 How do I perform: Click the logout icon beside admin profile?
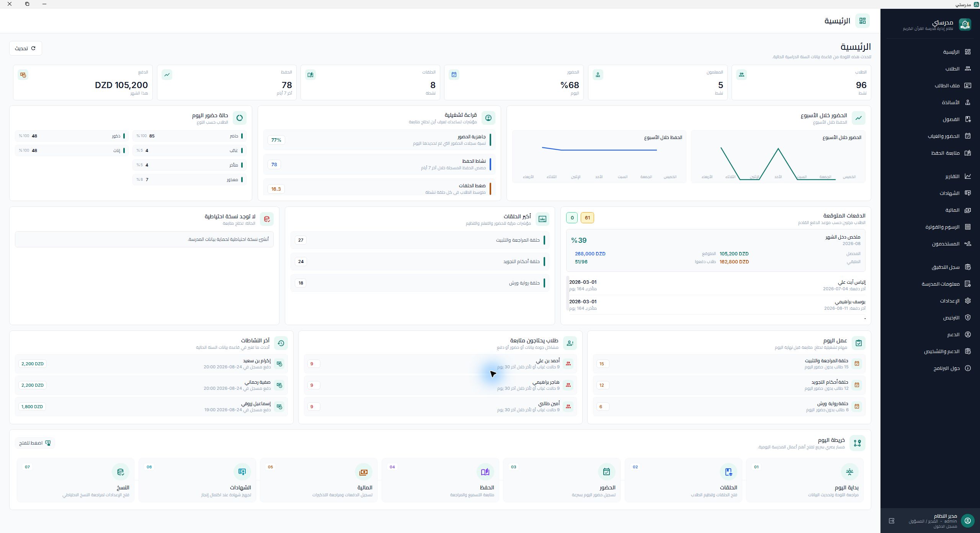(x=892, y=521)
